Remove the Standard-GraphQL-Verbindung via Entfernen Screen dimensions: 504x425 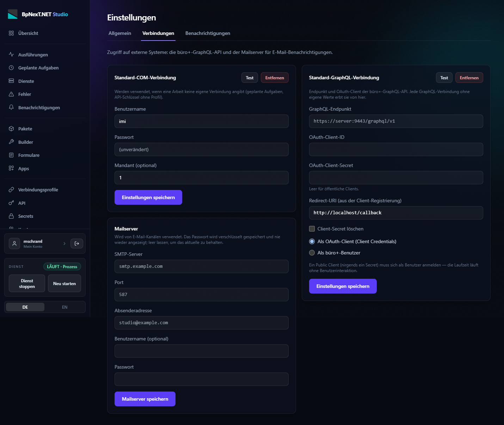[x=469, y=78]
